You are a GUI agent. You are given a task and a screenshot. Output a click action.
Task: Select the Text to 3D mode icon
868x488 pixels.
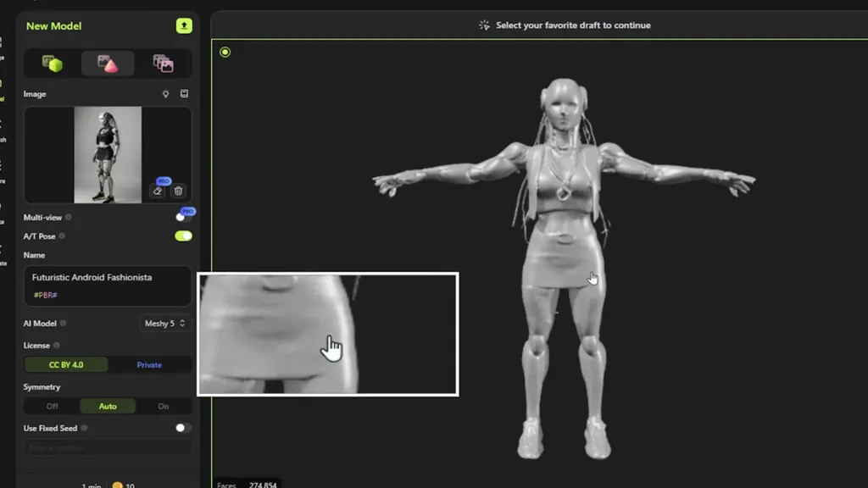click(x=53, y=64)
